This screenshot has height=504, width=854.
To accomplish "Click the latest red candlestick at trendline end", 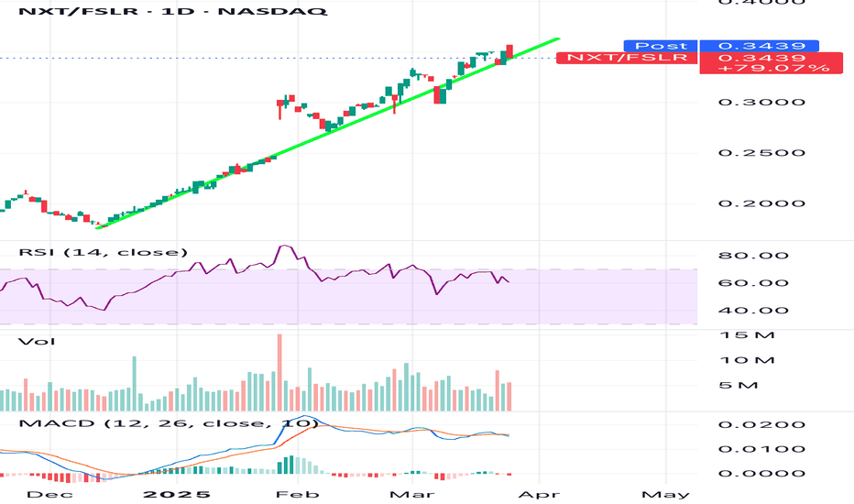I will tap(509, 50).
